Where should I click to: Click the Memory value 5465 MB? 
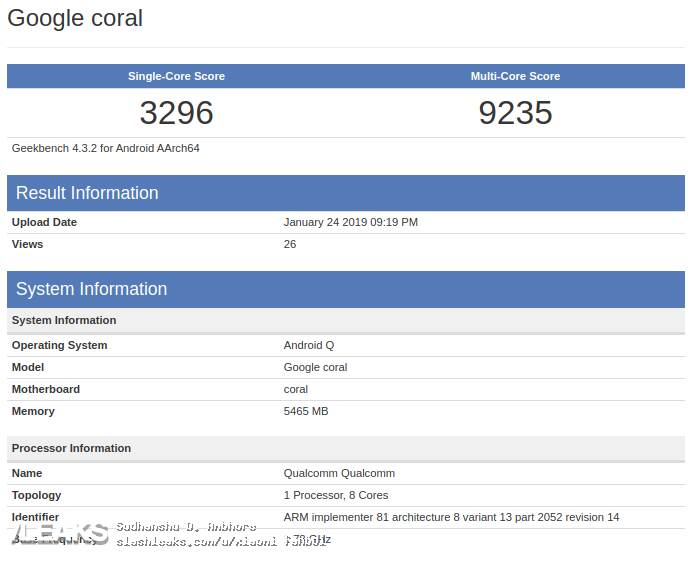click(x=306, y=412)
